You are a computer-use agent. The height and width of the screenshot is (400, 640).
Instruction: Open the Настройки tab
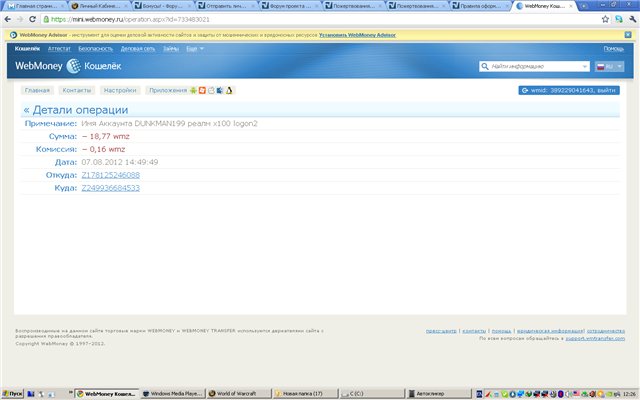(120, 90)
